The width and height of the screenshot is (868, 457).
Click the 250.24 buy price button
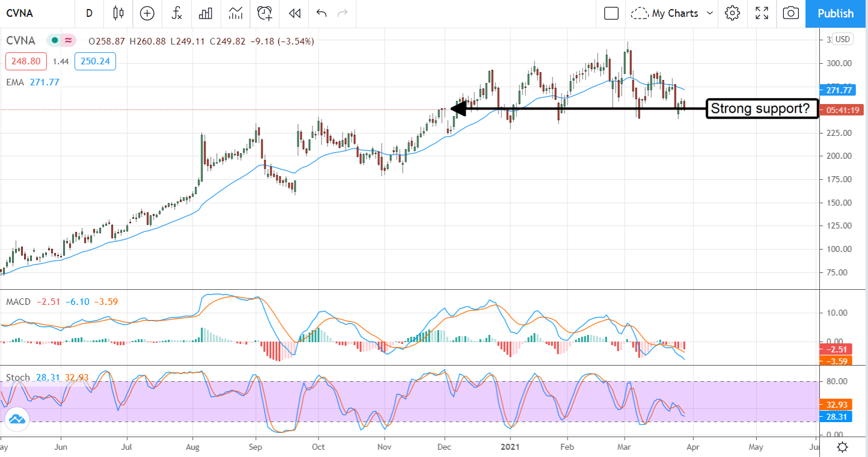tap(95, 61)
